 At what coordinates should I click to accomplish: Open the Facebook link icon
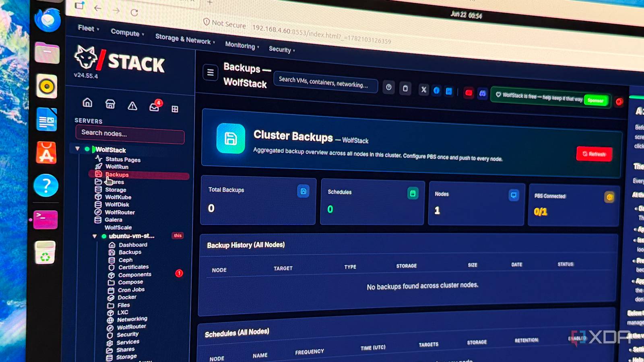[x=436, y=90]
